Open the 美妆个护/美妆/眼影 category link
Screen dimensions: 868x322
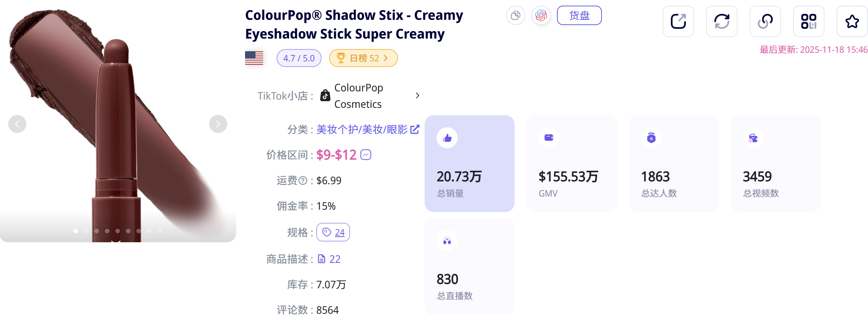pyautogui.click(x=361, y=129)
